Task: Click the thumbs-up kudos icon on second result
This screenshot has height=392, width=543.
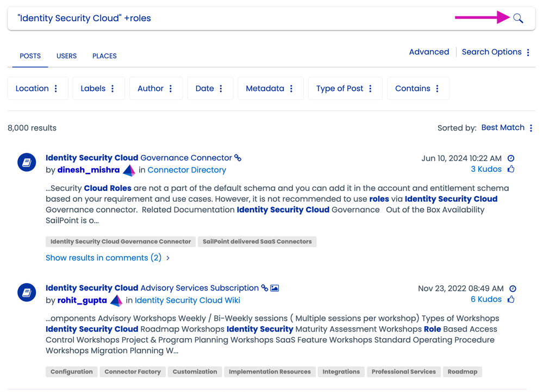Action: (511, 300)
